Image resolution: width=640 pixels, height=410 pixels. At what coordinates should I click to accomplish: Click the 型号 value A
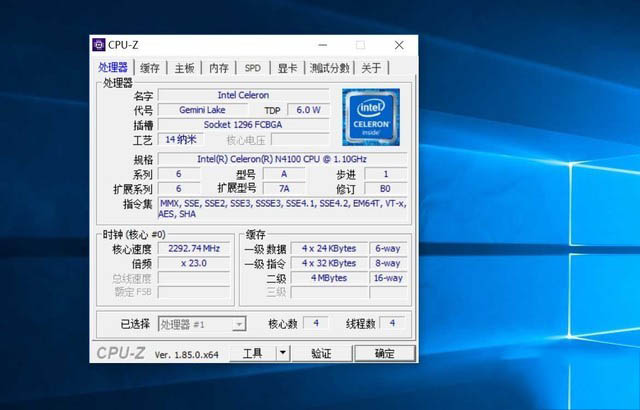coord(284,174)
